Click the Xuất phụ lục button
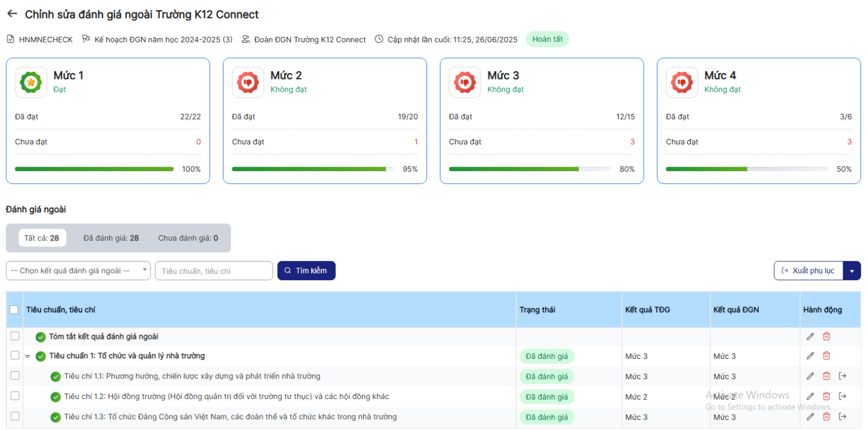The height and width of the screenshot is (430, 868). [x=808, y=270]
